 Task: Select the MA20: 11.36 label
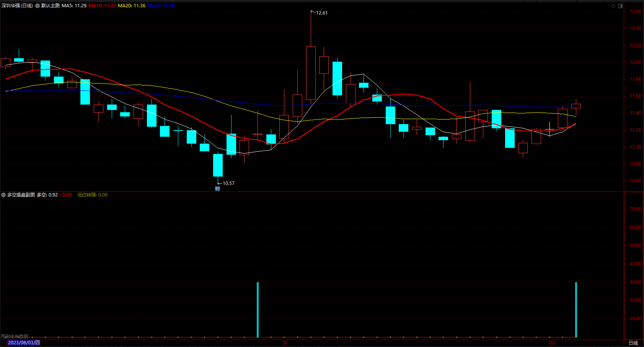click(132, 6)
